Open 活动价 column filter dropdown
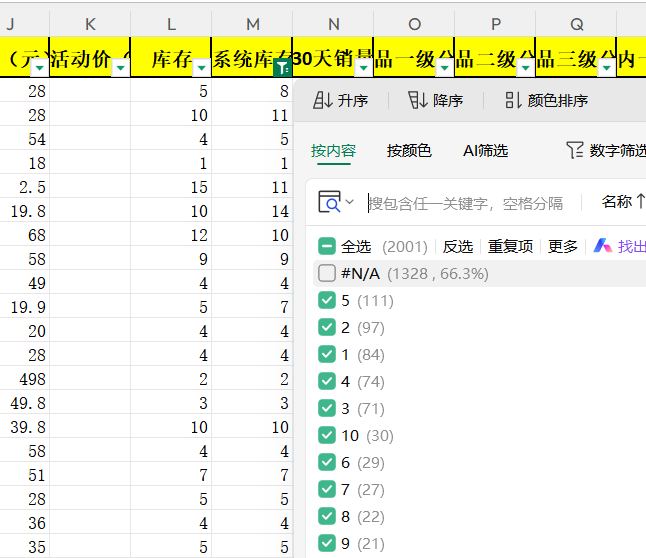 click(x=121, y=68)
